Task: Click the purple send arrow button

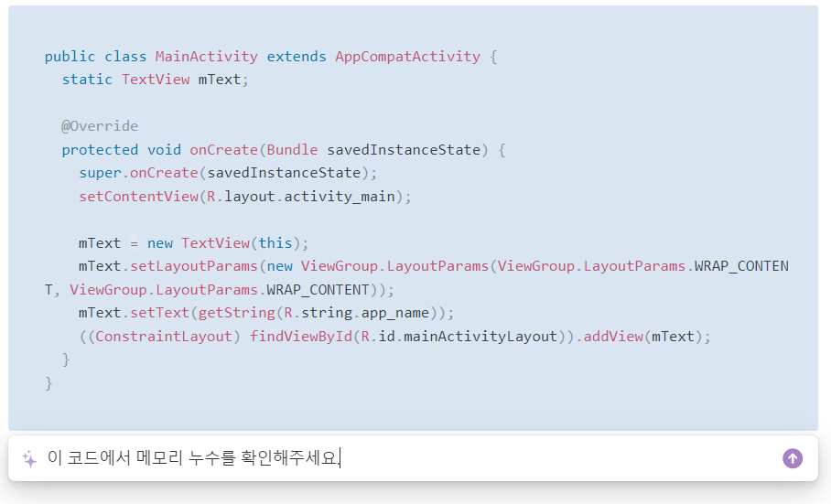Action: coord(793,458)
